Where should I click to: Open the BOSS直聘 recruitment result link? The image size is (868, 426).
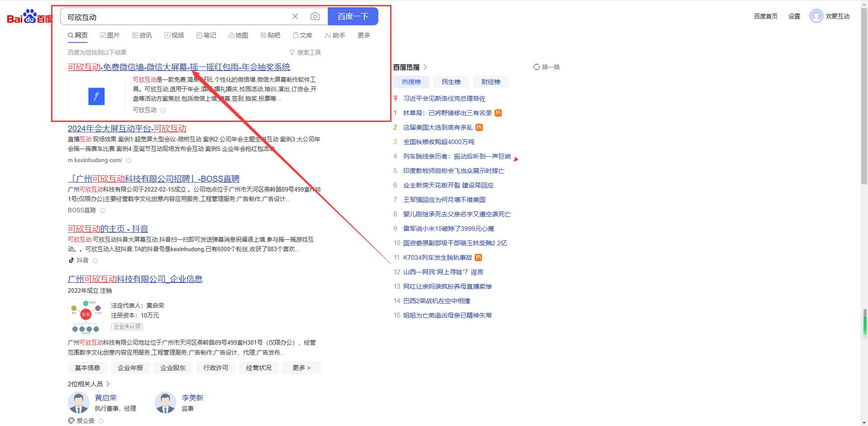click(154, 178)
